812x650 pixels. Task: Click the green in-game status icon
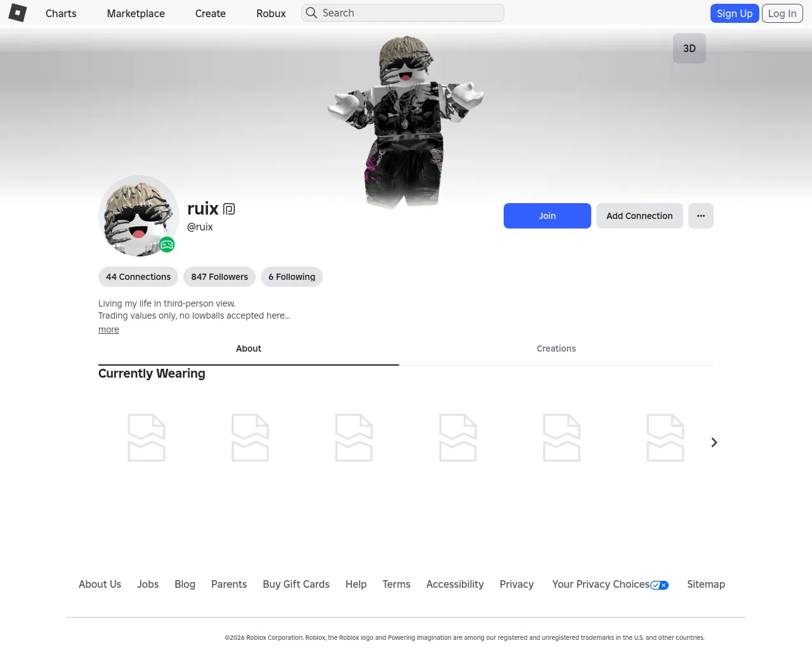[x=167, y=244]
